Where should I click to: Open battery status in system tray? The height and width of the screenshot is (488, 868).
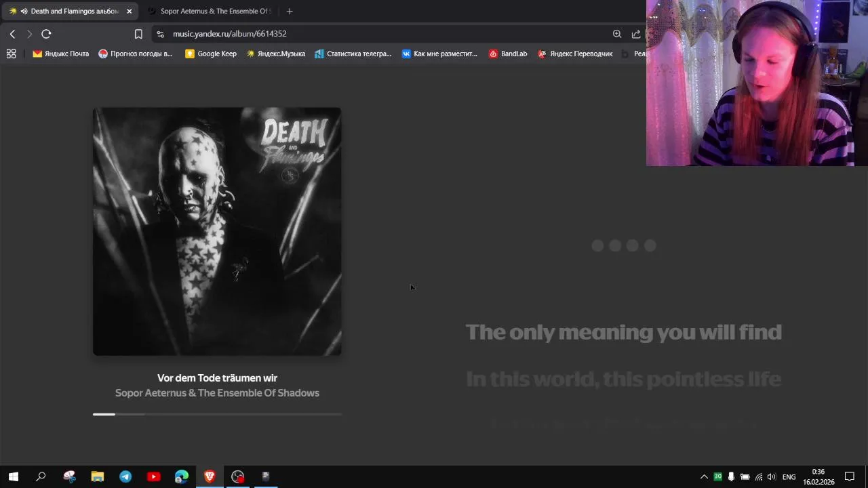[x=745, y=477]
